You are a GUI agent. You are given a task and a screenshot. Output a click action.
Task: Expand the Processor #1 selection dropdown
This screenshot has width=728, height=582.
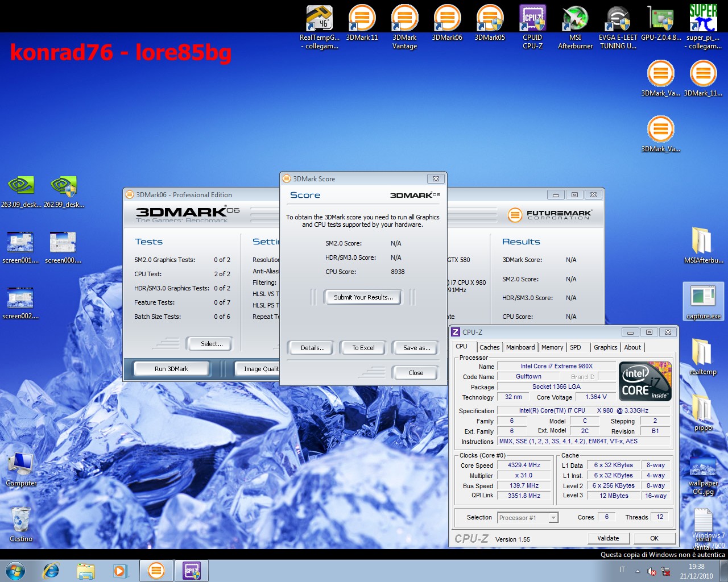pyautogui.click(x=553, y=518)
